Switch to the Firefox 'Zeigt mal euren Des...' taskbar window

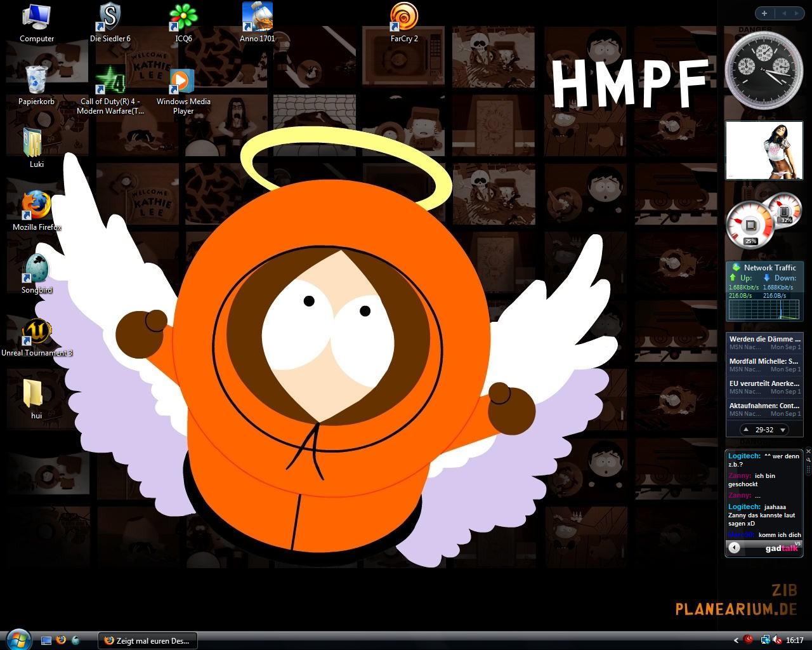[147, 640]
